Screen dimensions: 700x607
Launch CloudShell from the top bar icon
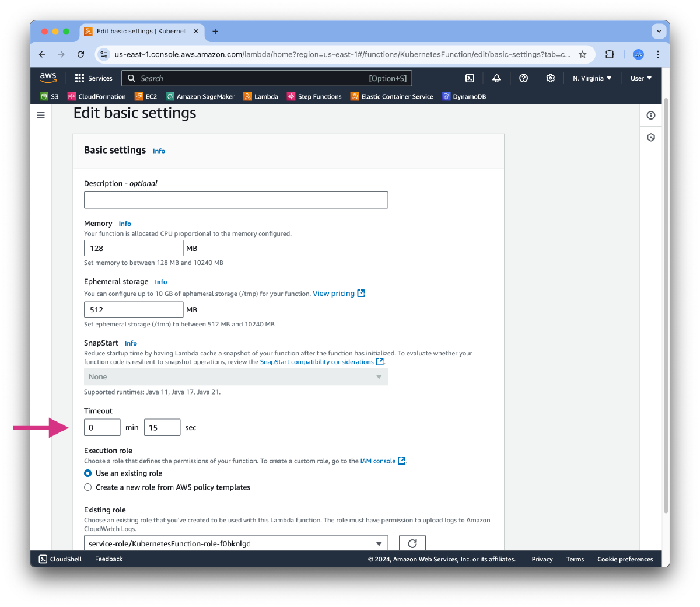[x=470, y=78]
